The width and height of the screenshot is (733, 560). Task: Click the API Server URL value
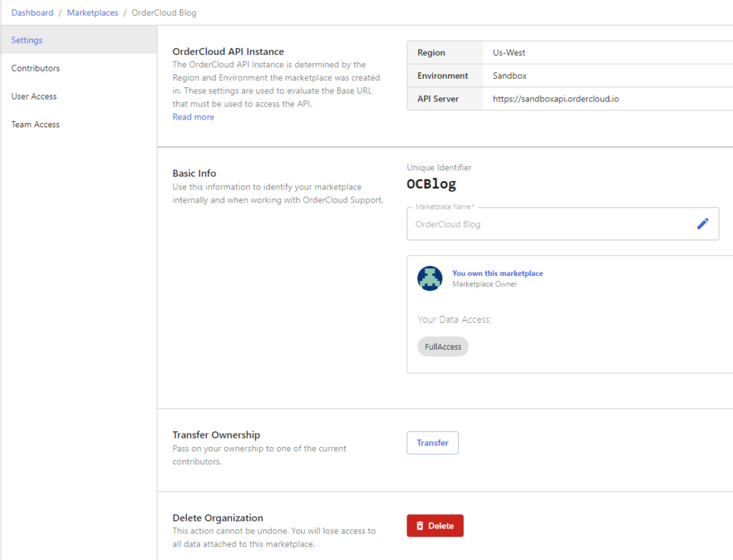[555, 99]
